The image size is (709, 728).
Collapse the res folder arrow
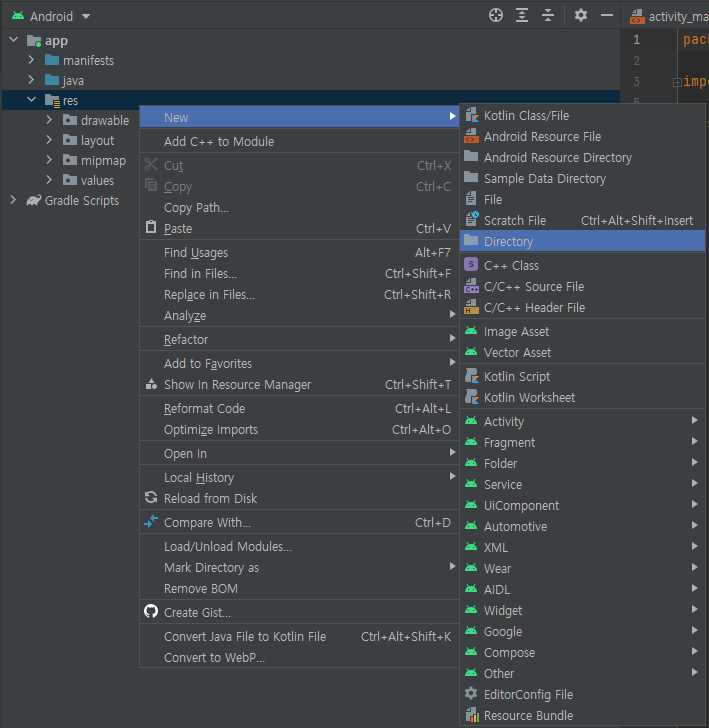(31, 100)
